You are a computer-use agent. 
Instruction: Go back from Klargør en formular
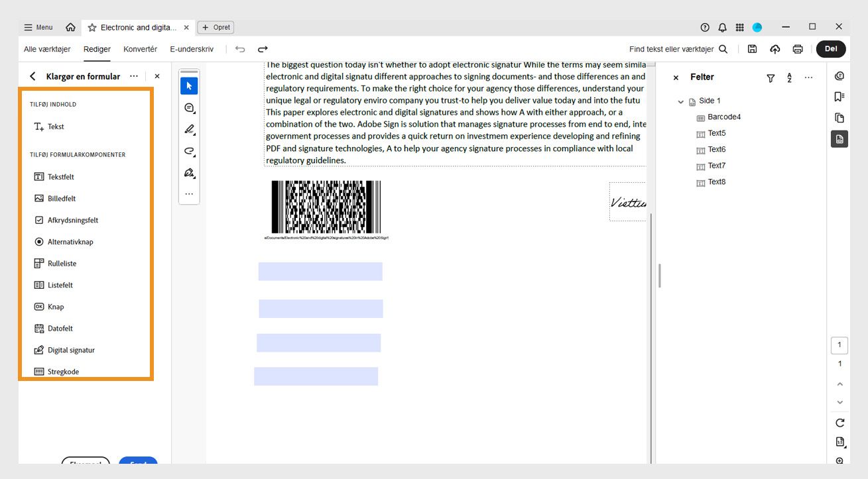32,76
